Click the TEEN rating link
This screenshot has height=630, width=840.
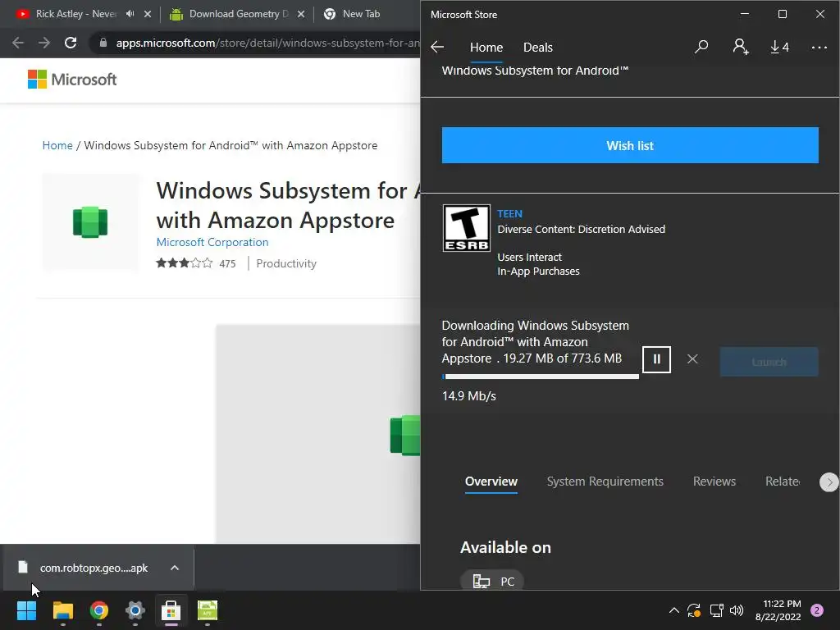pyautogui.click(x=509, y=214)
